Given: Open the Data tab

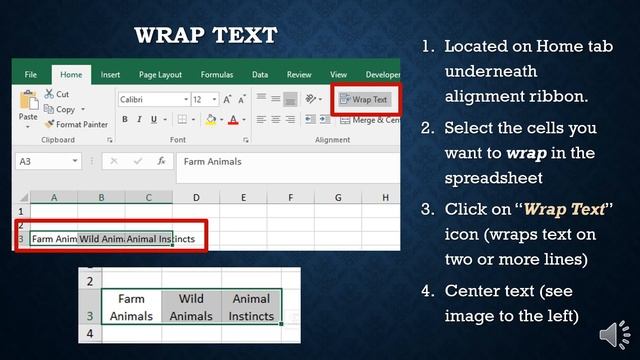Looking at the screenshot, I should tap(260, 75).
